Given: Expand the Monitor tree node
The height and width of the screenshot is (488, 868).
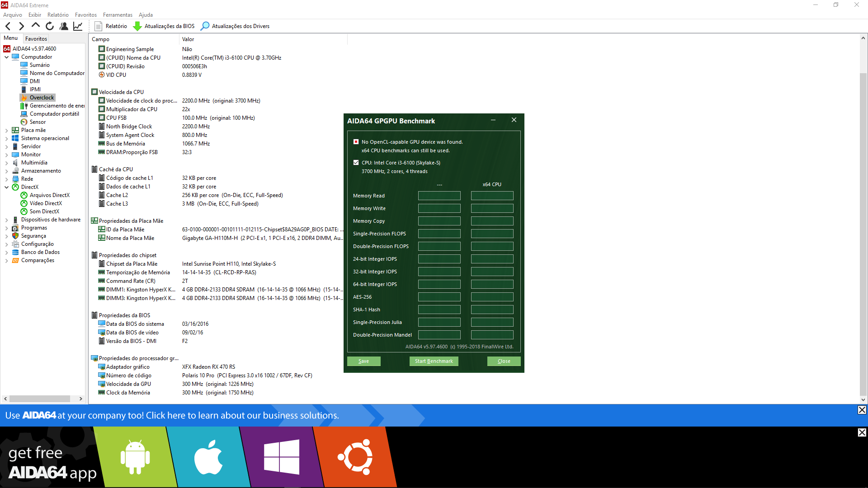Looking at the screenshot, I should click(7, 155).
